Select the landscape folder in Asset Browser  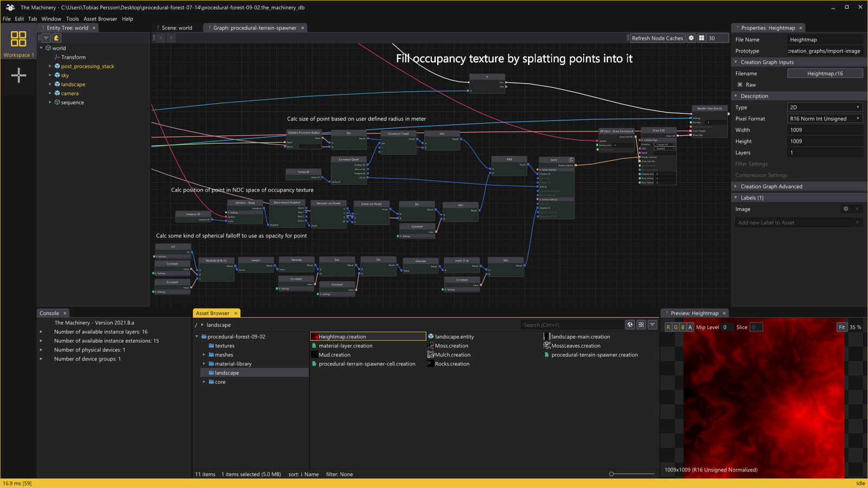[x=227, y=373]
